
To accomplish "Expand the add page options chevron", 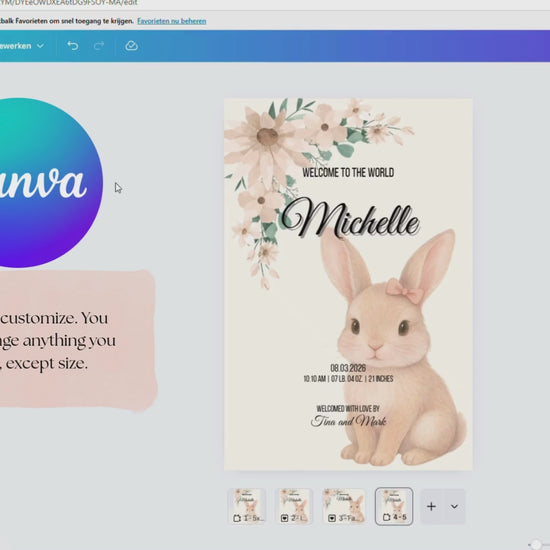I will pos(454,507).
